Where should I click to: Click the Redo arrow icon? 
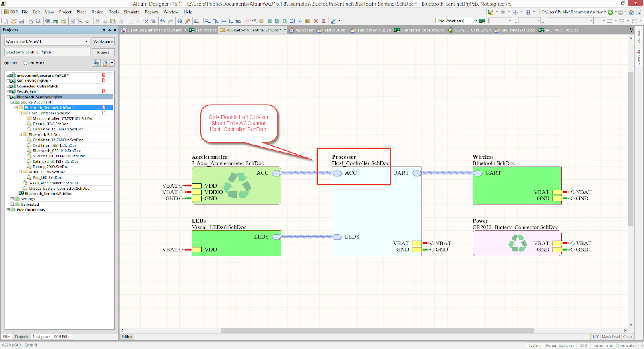click(171, 21)
